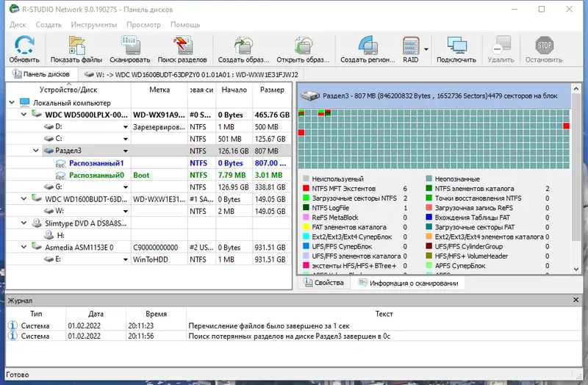Switch to Панель дисков tab
Screen dimensions: 588x385
coord(41,74)
